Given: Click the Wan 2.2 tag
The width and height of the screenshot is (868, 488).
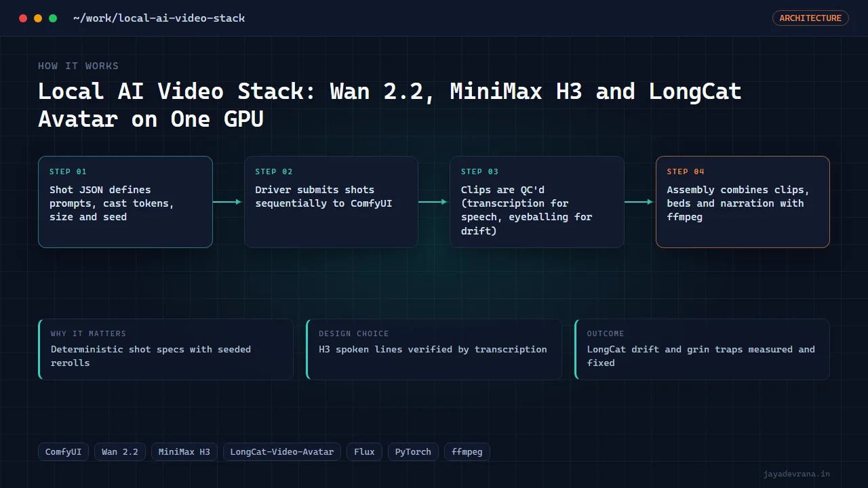Looking at the screenshot, I should coord(120,451).
